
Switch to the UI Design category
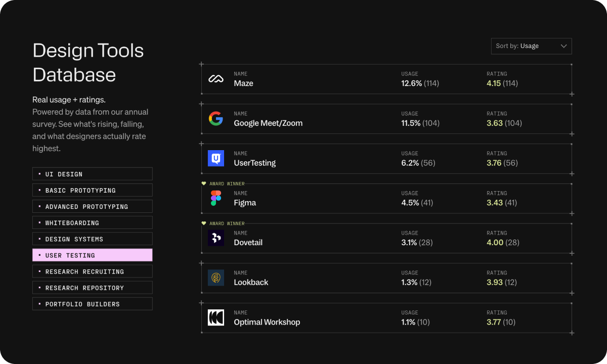(92, 174)
